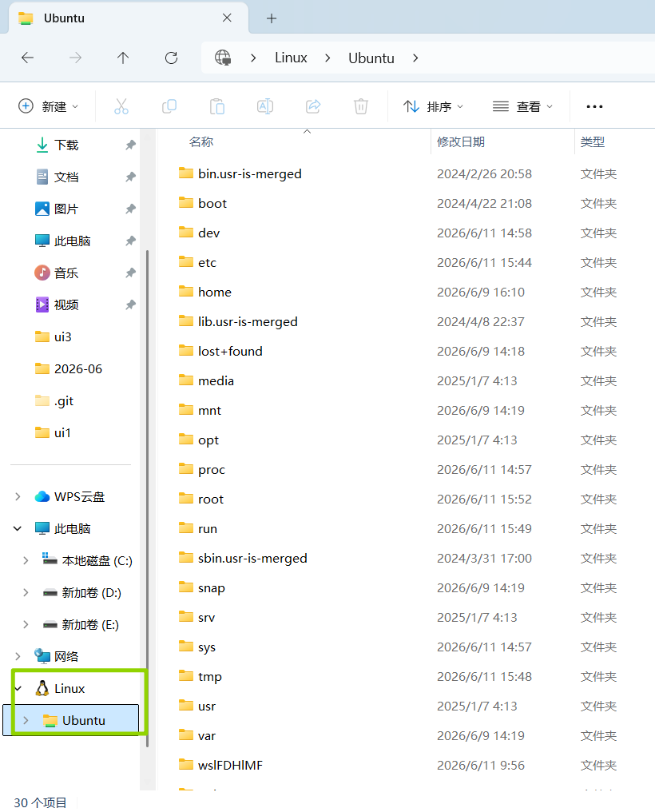
Task: Collapse 此电脑 tree node
Action: coord(18,529)
